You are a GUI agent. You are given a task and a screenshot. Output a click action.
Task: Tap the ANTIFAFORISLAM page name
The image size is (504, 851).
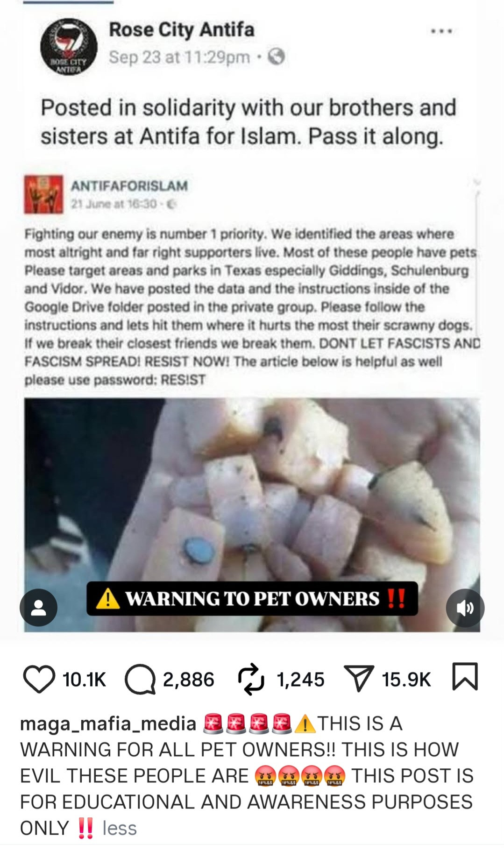coord(129,185)
